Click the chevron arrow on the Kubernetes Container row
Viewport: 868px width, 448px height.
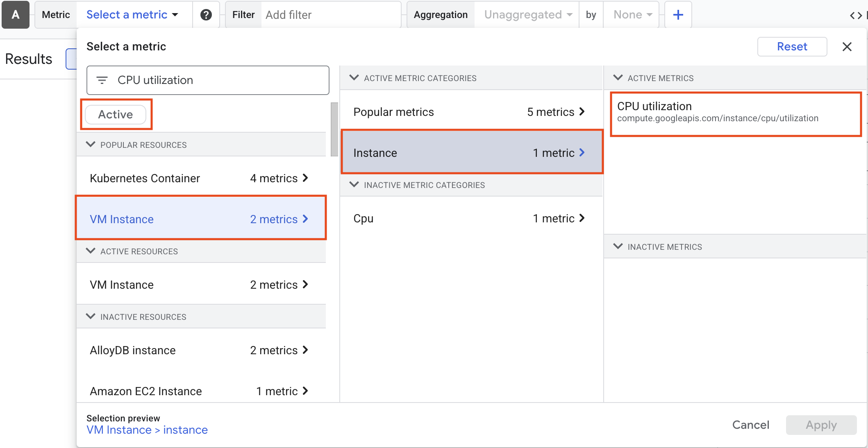(305, 178)
